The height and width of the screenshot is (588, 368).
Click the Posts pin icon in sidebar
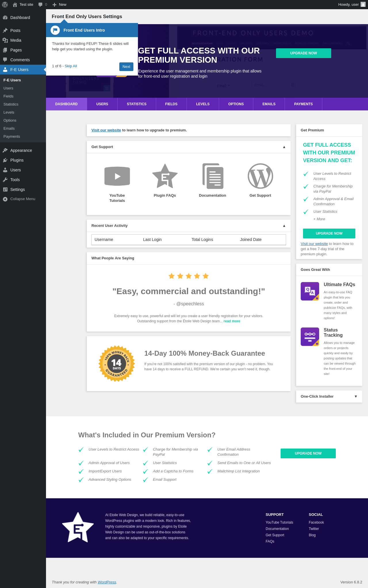(x=5, y=30)
